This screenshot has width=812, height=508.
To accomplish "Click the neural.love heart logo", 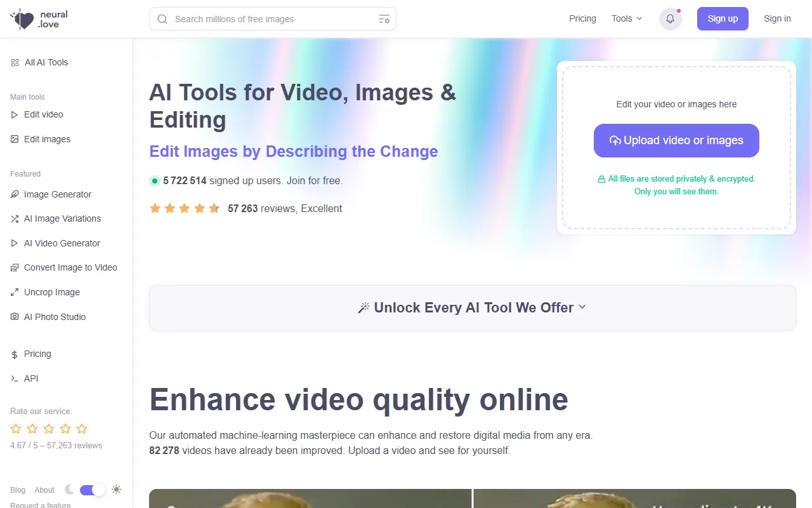I will tap(23, 19).
